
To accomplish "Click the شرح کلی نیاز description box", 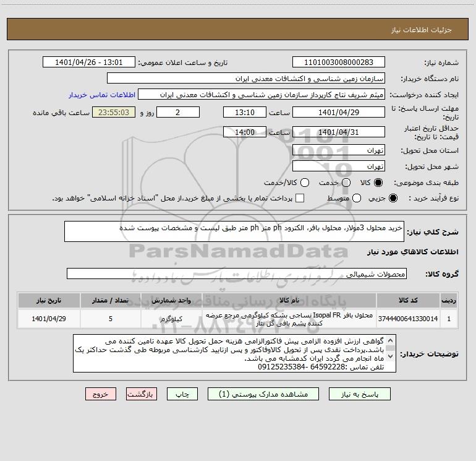I will 234,231.
